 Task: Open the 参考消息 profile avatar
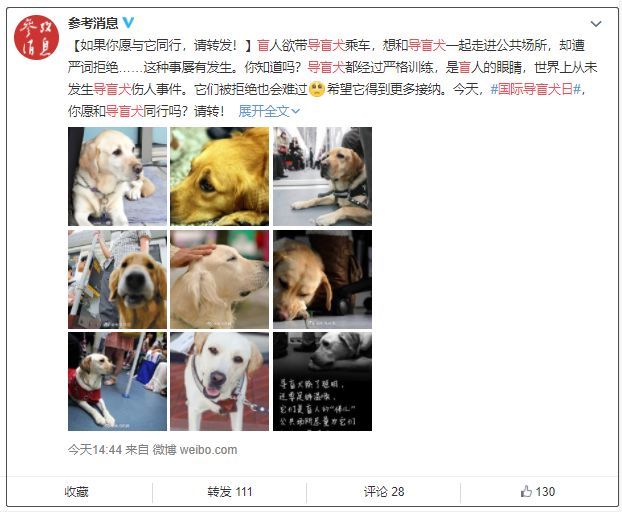(x=36, y=38)
